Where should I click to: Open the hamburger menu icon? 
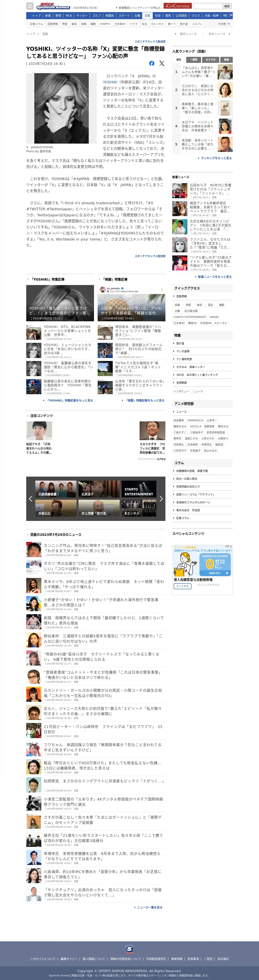coord(30,6)
